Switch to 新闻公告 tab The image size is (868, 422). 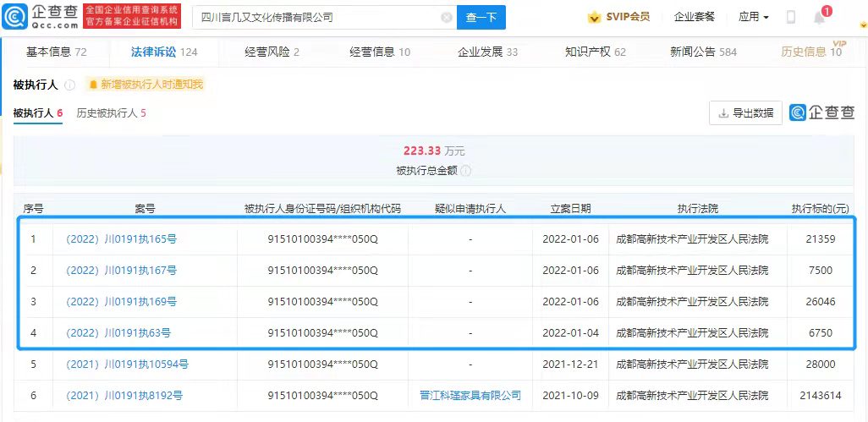click(703, 52)
